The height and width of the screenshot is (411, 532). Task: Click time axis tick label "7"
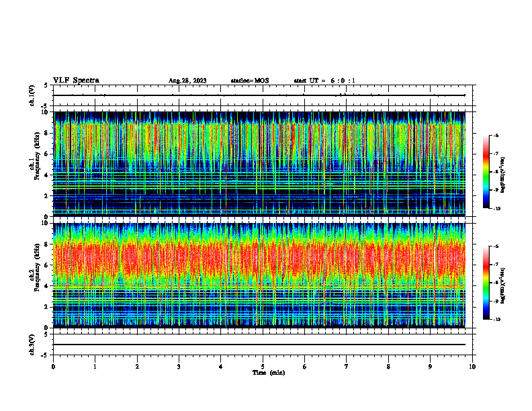coord(347,367)
